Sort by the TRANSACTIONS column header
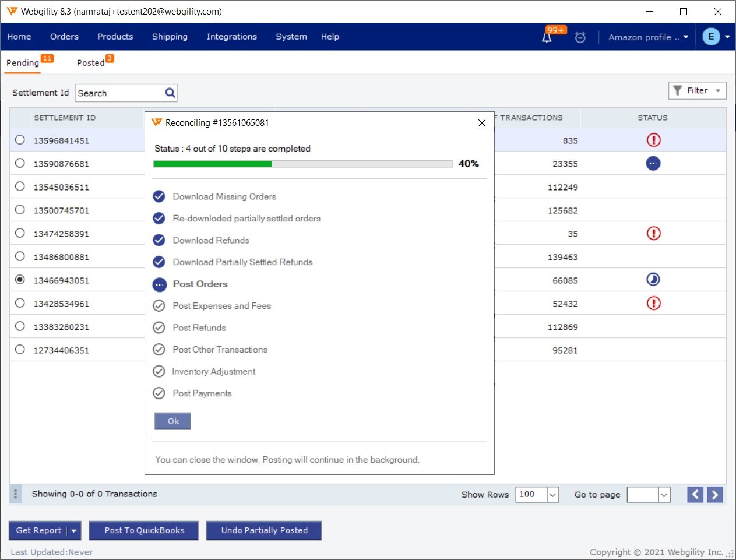Viewport: 736px width, 560px height. (531, 118)
